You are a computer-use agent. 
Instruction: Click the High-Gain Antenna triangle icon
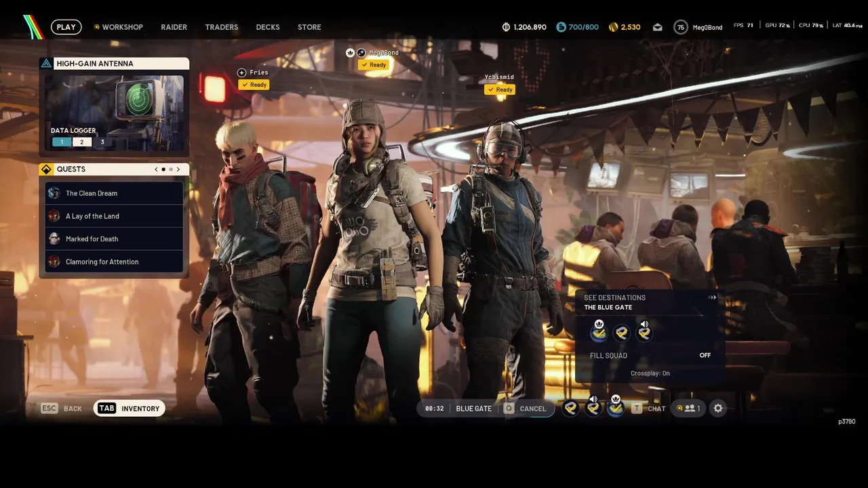tap(46, 64)
